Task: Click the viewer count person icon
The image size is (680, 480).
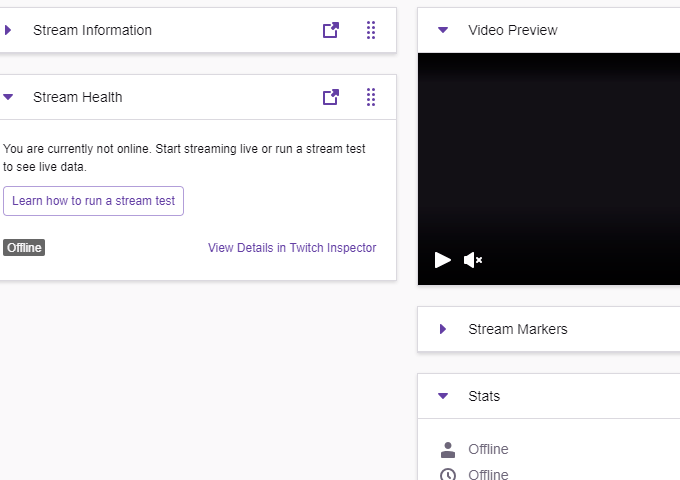Action: pos(448,449)
